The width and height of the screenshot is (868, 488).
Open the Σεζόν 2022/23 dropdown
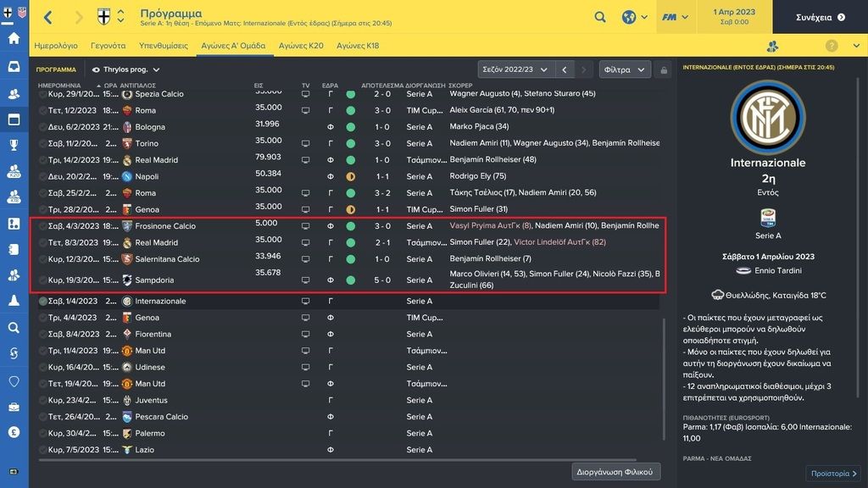(x=515, y=69)
